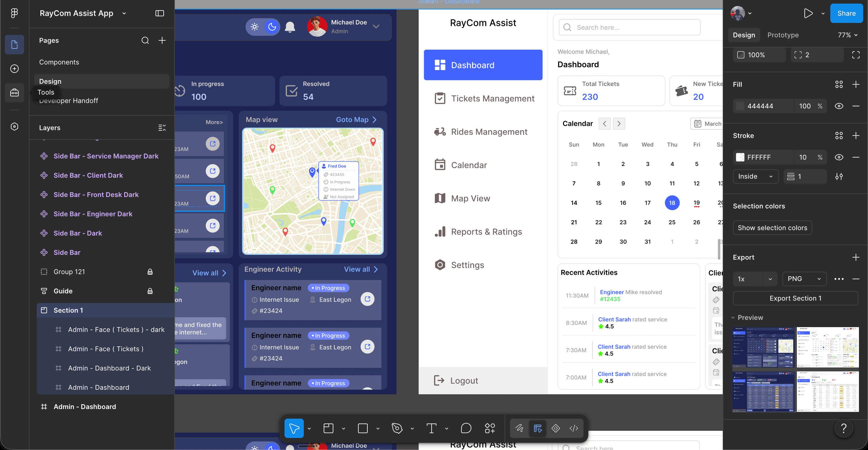The height and width of the screenshot is (450, 868).
Task: Click Export Section 1 button
Action: coord(795,298)
